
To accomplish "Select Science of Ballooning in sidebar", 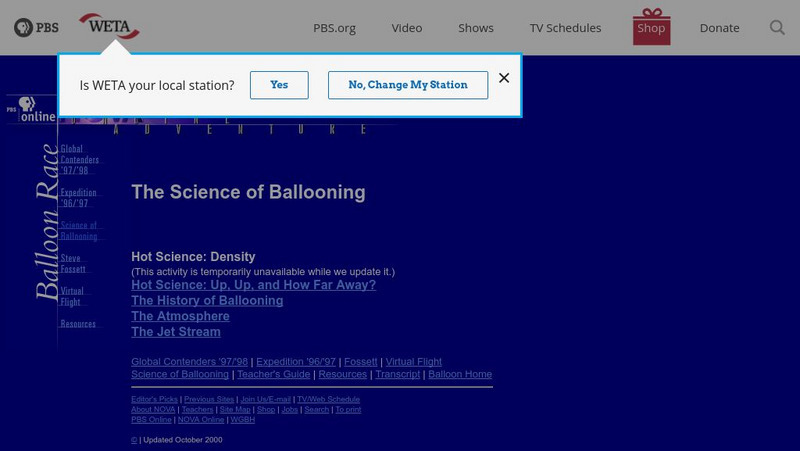I will pos(79,231).
